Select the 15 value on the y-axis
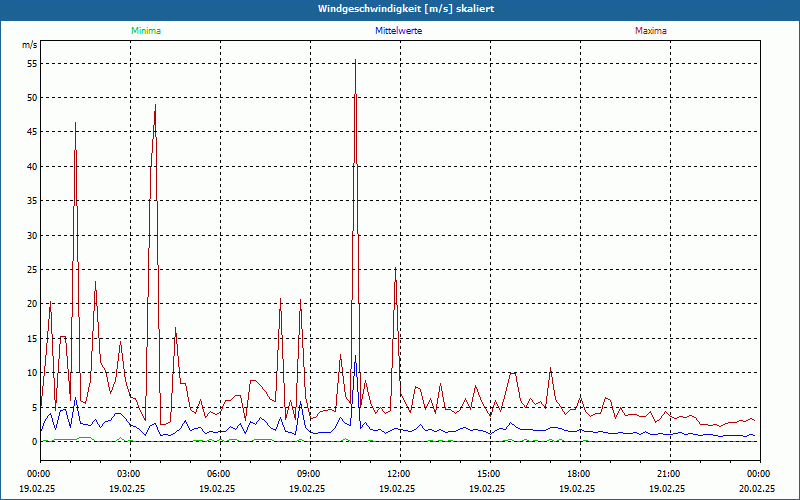The image size is (800, 500). click(32, 339)
